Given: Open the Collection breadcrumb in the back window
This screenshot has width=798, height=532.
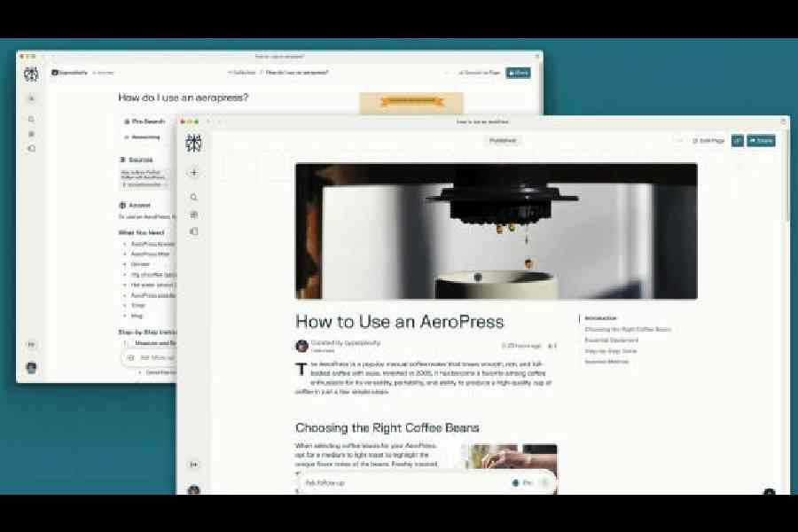Looking at the screenshot, I should coord(242,73).
